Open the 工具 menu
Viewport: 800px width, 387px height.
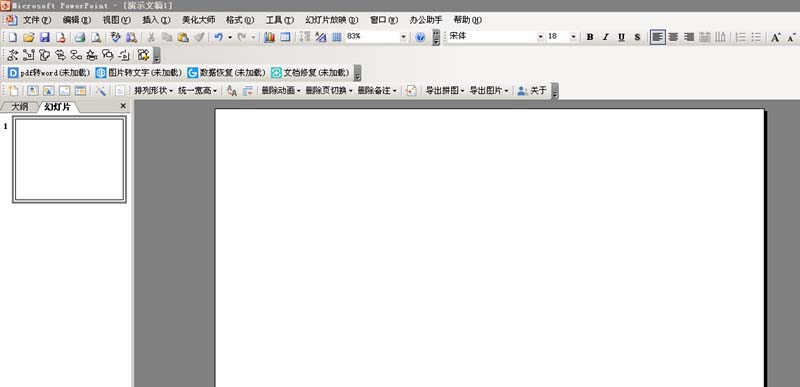[280, 20]
